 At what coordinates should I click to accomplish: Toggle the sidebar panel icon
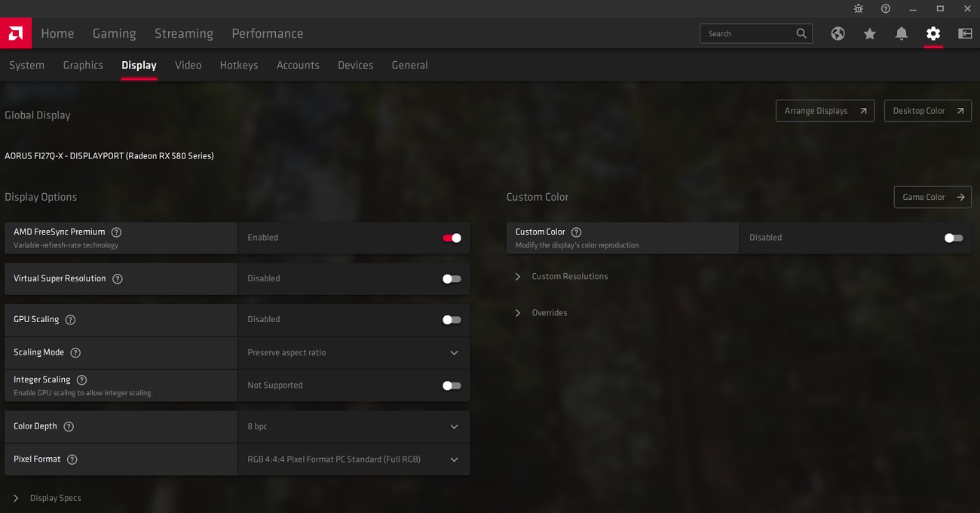[x=965, y=33]
